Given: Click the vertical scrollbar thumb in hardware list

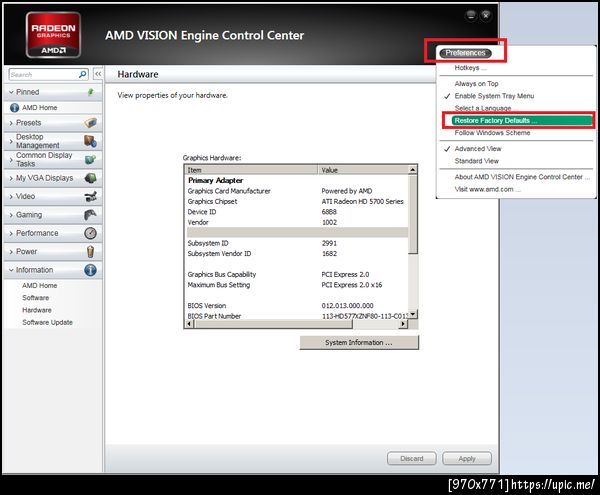Looking at the screenshot, I should pos(412,213).
